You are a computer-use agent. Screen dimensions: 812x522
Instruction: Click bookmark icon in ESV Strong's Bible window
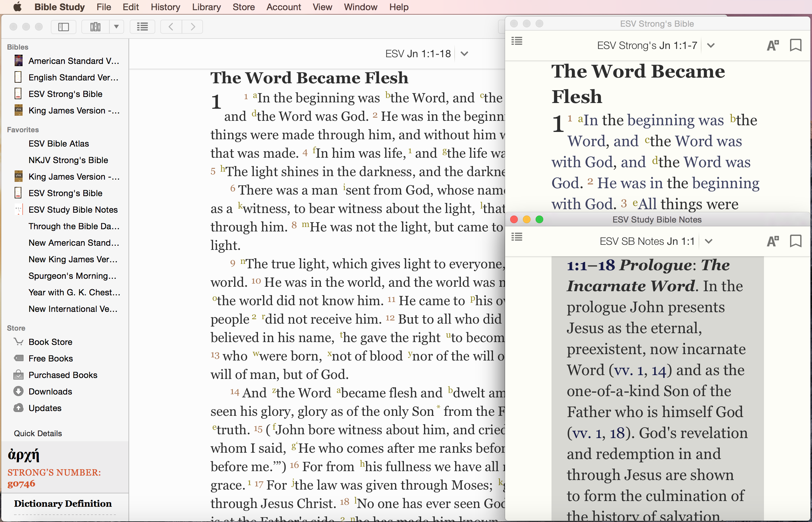[x=795, y=45]
